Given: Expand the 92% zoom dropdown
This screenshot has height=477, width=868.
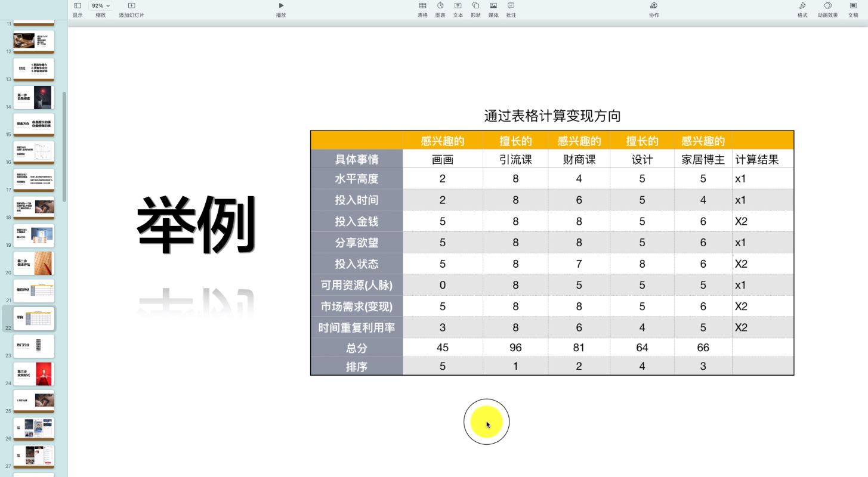Looking at the screenshot, I should point(100,5).
